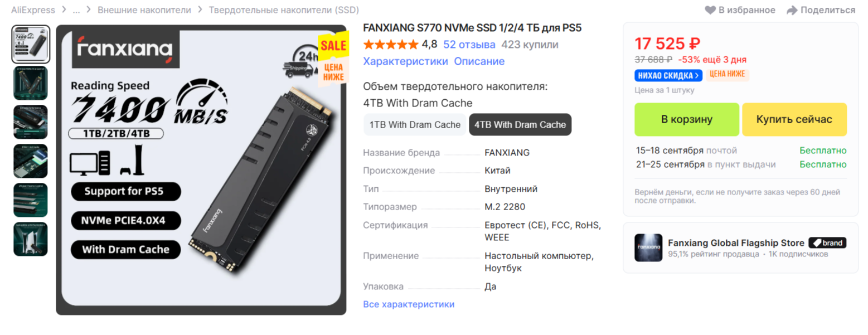This screenshot has height=335, width=868.
Task: Click the heart icon to add to favorites
Action: click(710, 10)
